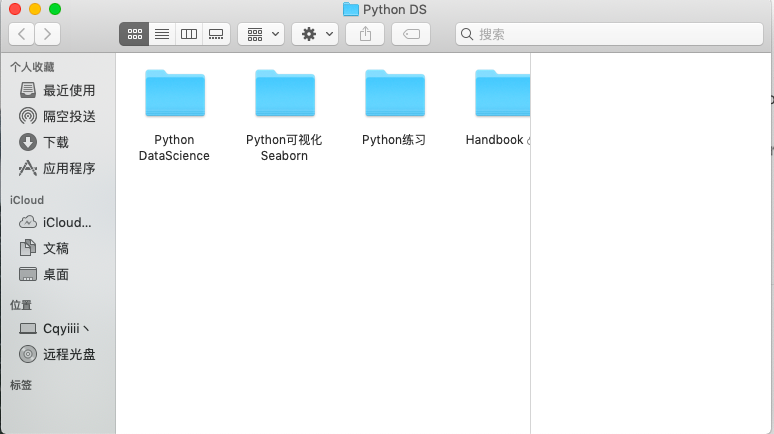Open the group-by arrangement dropdown
The image size is (774, 434).
(262, 34)
